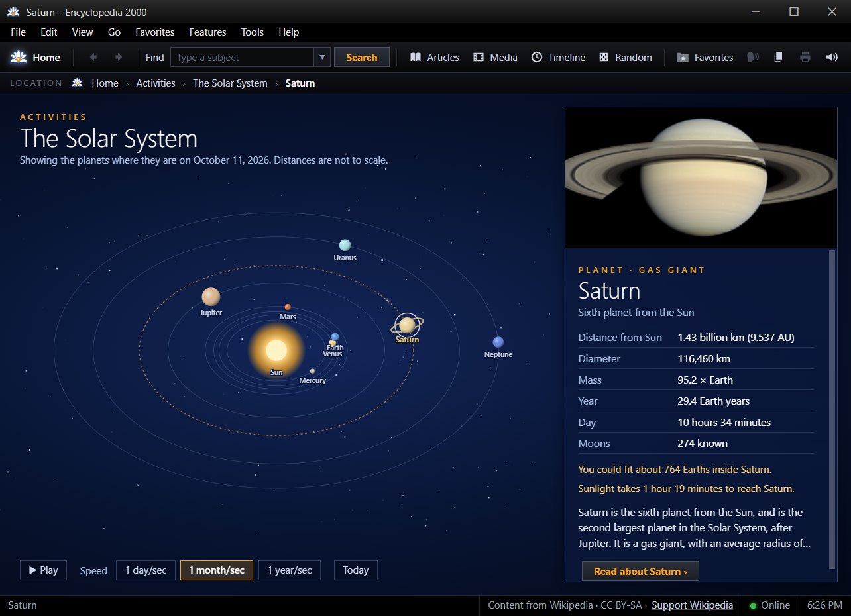Select the planet Uranus
This screenshot has height=616, width=851.
tap(345, 245)
